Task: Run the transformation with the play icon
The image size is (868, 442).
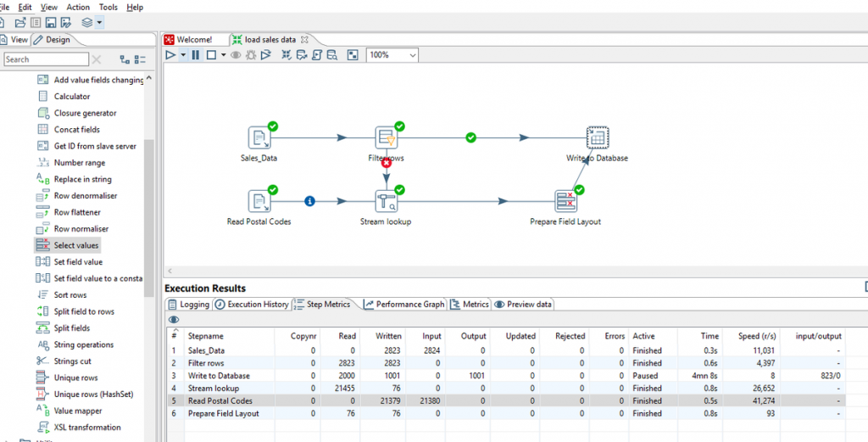Action: click(x=170, y=55)
